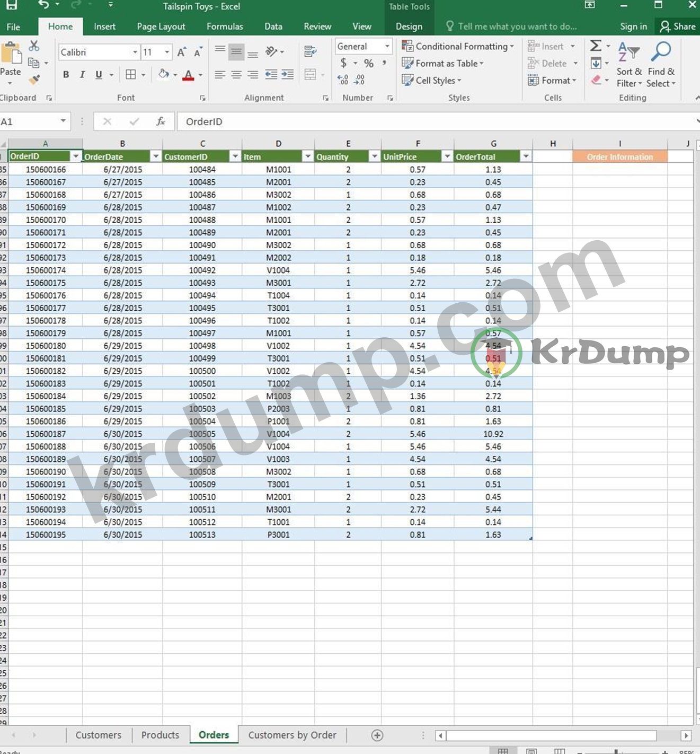700x754 pixels.
Task: Click the Copy icon in Clipboard group
Action: point(33,63)
